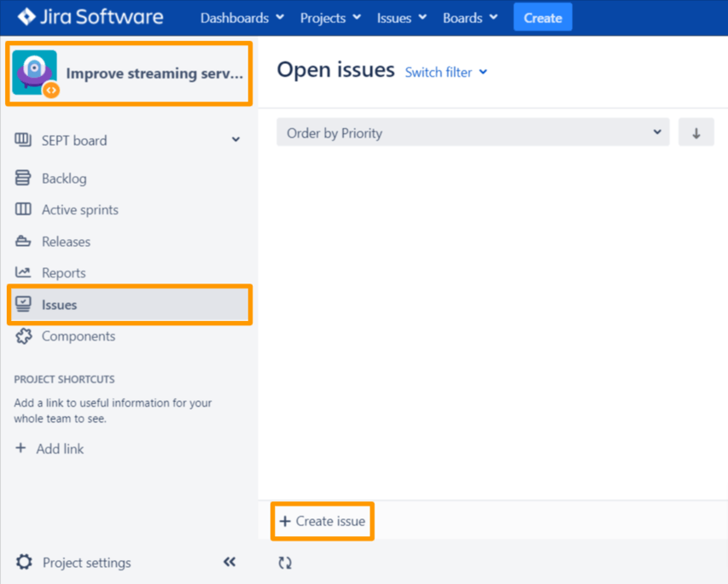
Task: Open the Switch filter dropdown
Action: pyautogui.click(x=446, y=72)
